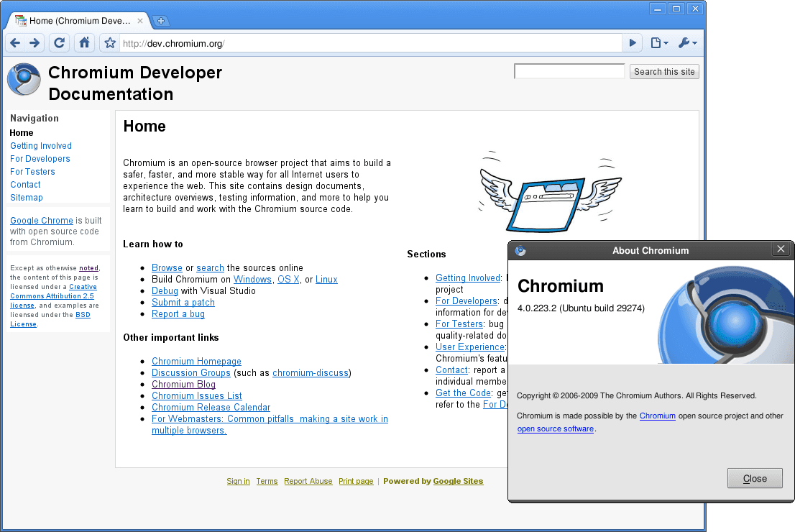The height and width of the screenshot is (532, 795).
Task: Click the Chromium logo in the page header
Action: click(23, 79)
